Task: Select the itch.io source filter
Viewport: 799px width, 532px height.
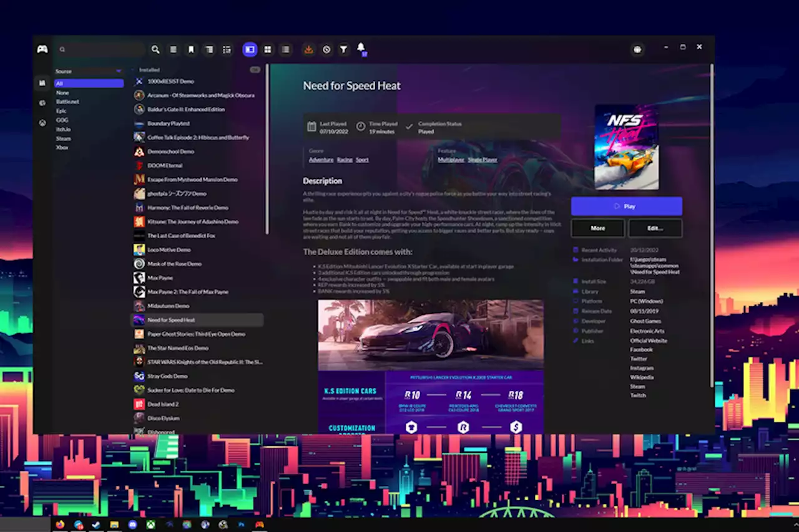Action: (x=63, y=129)
